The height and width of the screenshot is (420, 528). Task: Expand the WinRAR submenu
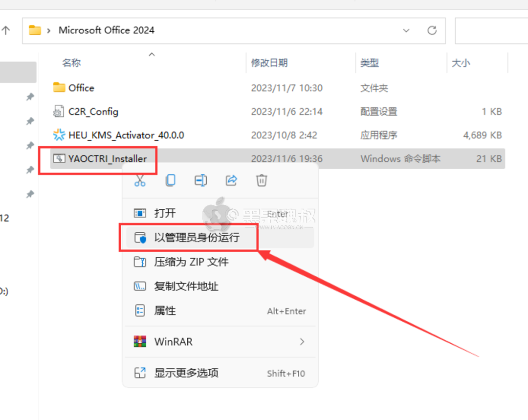(302, 341)
